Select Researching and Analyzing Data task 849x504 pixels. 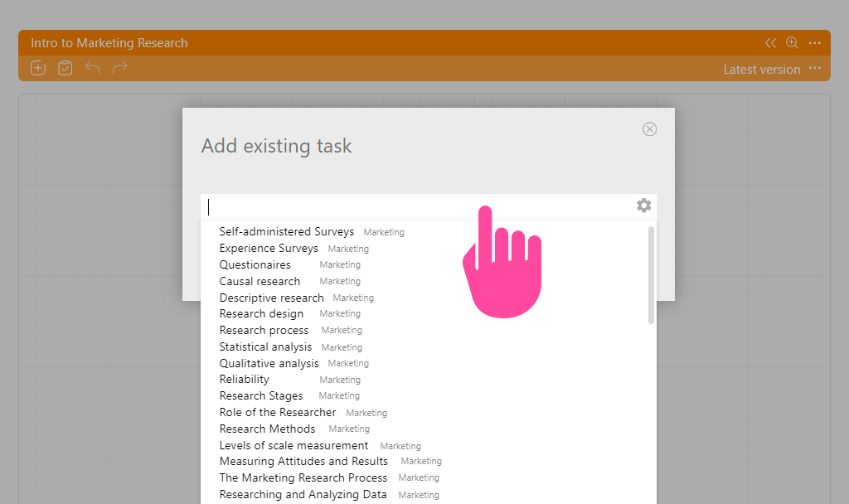[303, 494]
